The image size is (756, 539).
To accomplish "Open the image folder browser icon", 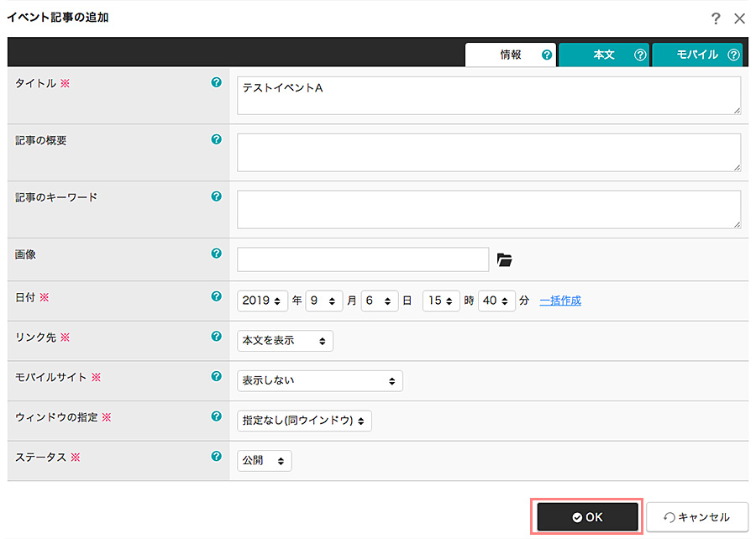I will [x=504, y=259].
